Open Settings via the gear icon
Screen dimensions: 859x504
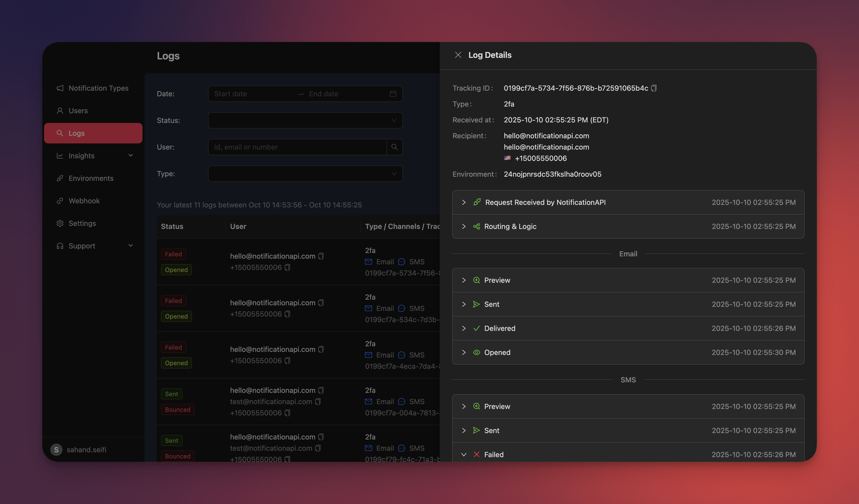[60, 223]
